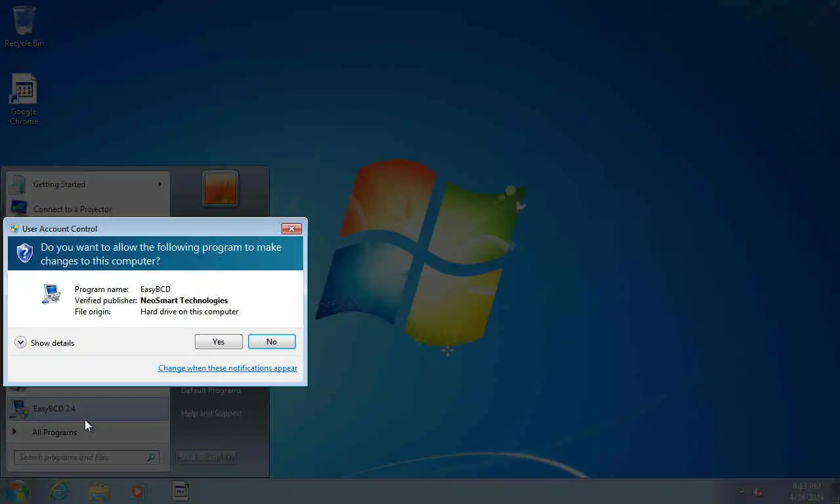This screenshot has height=504, width=840.
Task: Click the Connect to a Projector icon
Action: click(19, 208)
